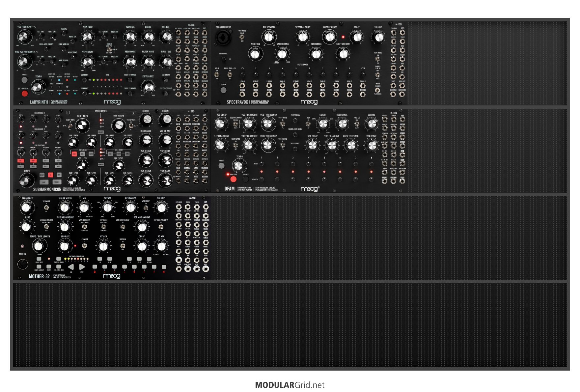The image size is (580, 392).
Task: Click the Labyrinth FILTER MODE knob
Action: [148, 61]
